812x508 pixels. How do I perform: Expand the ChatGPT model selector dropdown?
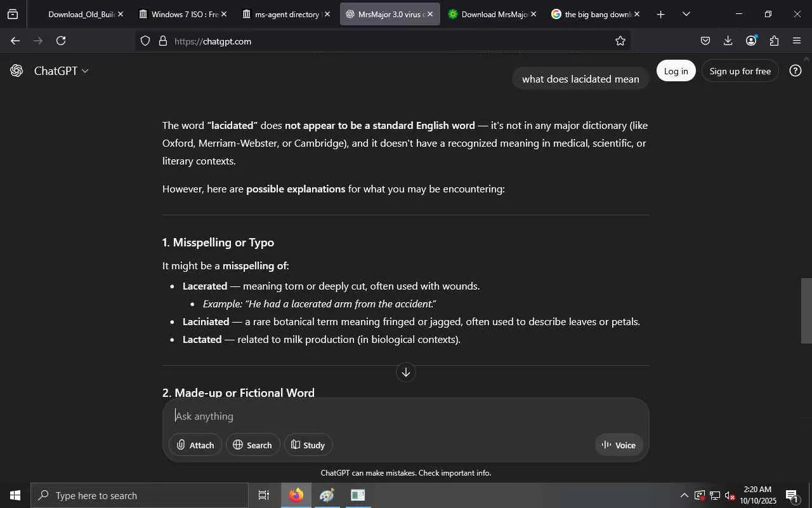click(62, 70)
